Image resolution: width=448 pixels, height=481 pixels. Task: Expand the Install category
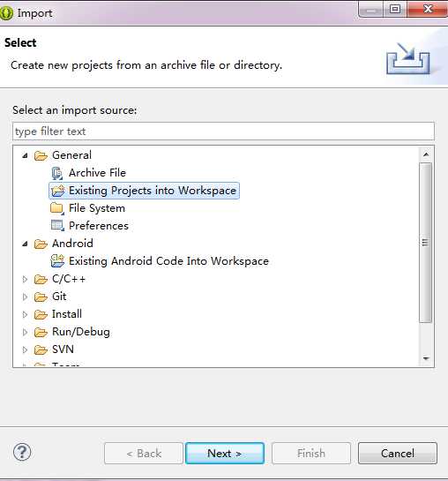click(25, 314)
